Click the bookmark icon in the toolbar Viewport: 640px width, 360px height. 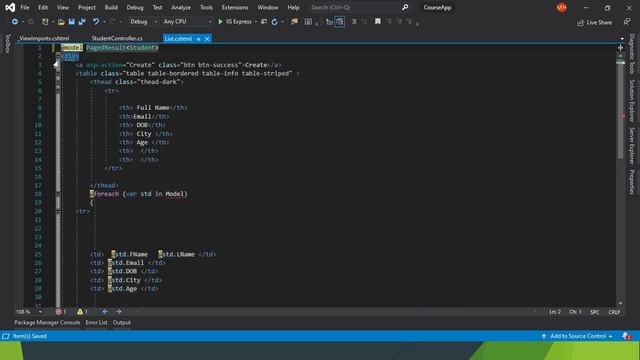[x=378, y=21]
